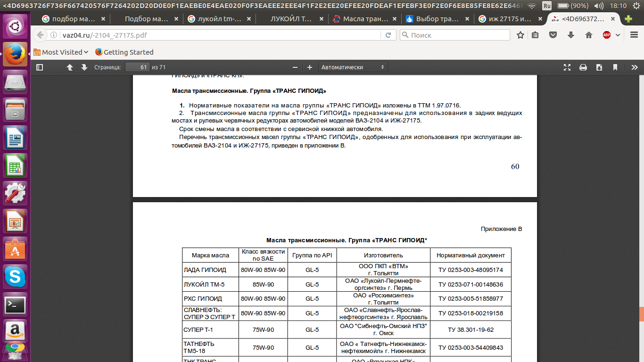Viewport: 644px width, 362px height.
Task: Open the Ru keyboard layout indicator
Action: (547, 6)
